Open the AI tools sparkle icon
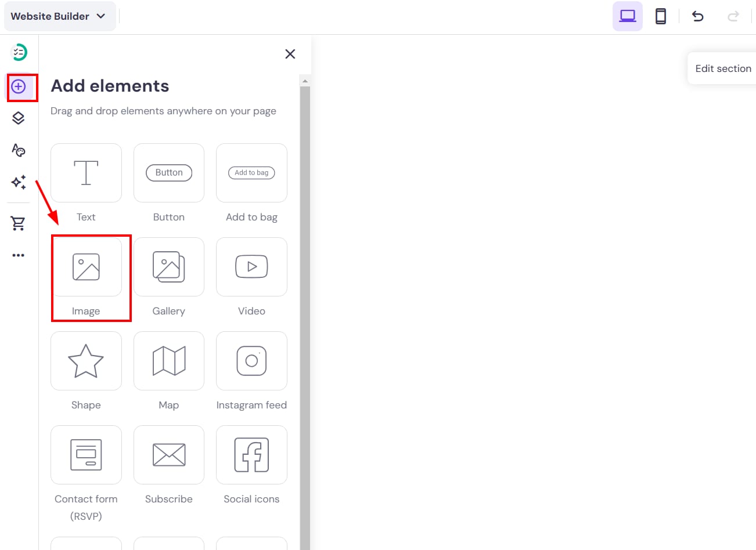The height and width of the screenshot is (550, 756). 19,182
